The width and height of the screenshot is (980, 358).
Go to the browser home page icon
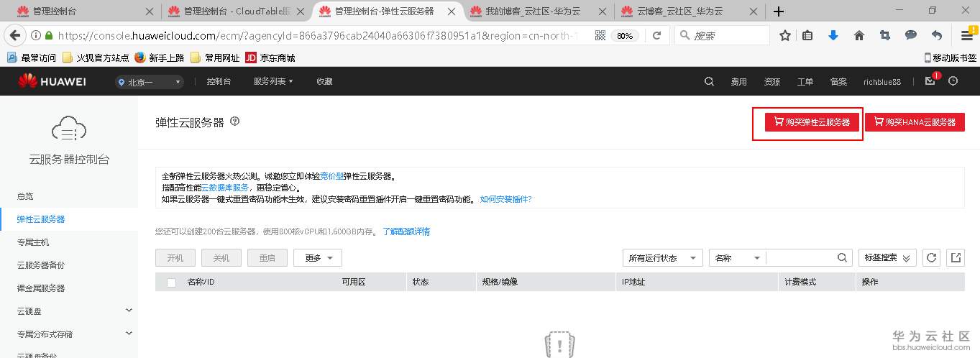pyautogui.click(x=858, y=35)
